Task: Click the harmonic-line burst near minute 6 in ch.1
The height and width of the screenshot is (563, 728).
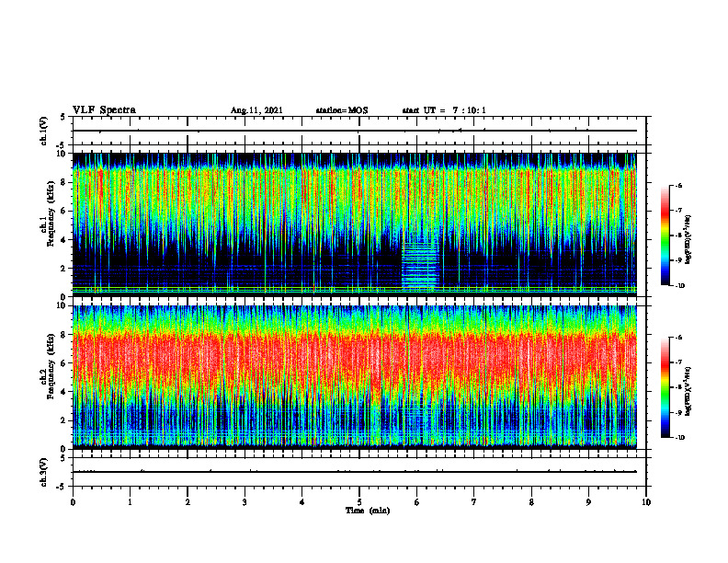Action: 420,264
